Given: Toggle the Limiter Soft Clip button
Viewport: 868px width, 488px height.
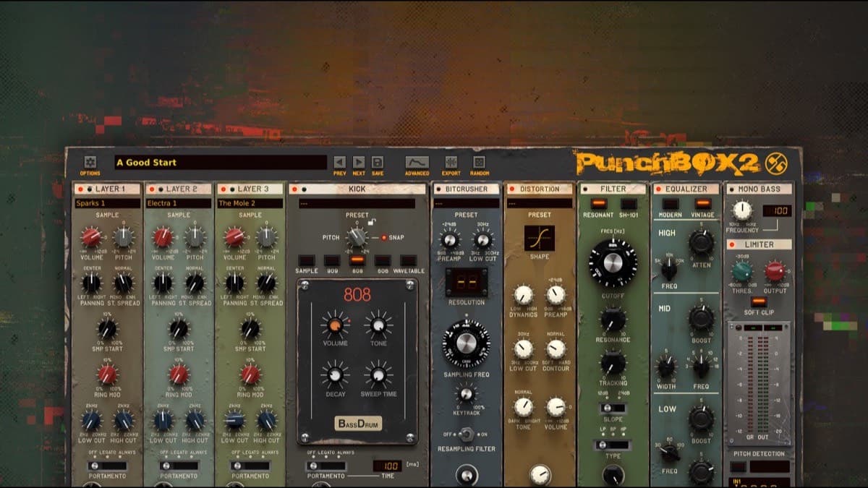Looking at the screenshot, I should pyautogui.click(x=758, y=301).
